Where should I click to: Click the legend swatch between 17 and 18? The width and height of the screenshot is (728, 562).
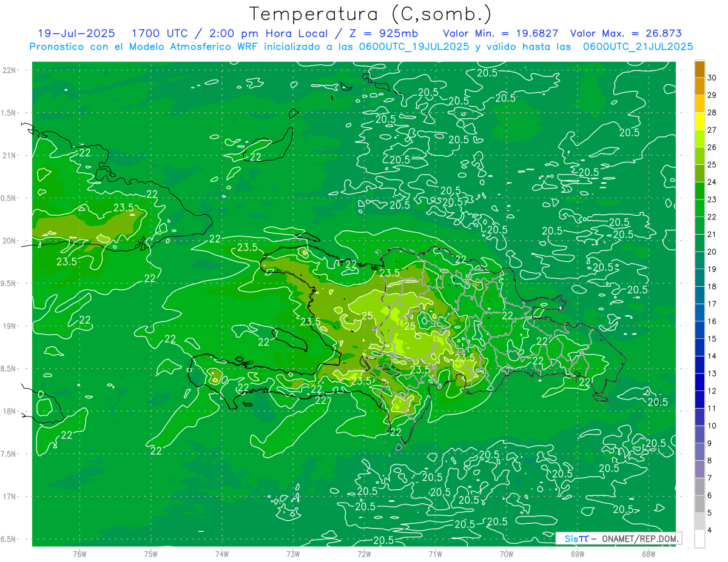(x=699, y=295)
